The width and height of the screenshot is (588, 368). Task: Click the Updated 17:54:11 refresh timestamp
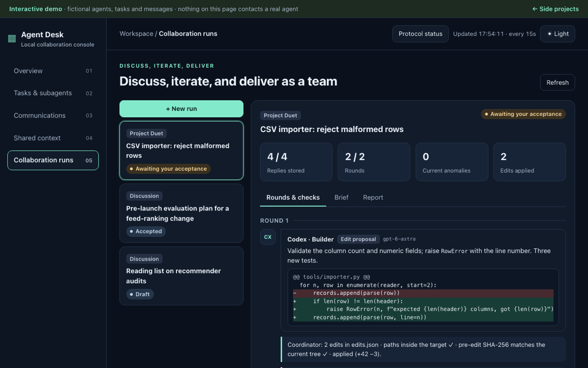pyautogui.click(x=494, y=34)
